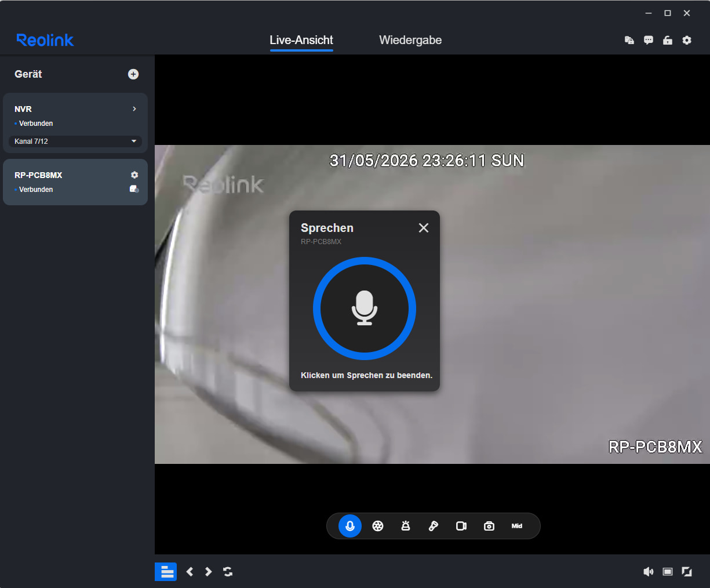Click the RP-PCB8MX device status icon

point(134,189)
